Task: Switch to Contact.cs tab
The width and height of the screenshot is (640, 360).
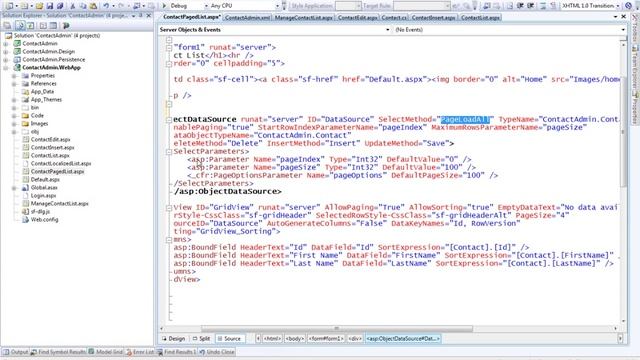Action: pyautogui.click(x=394, y=18)
